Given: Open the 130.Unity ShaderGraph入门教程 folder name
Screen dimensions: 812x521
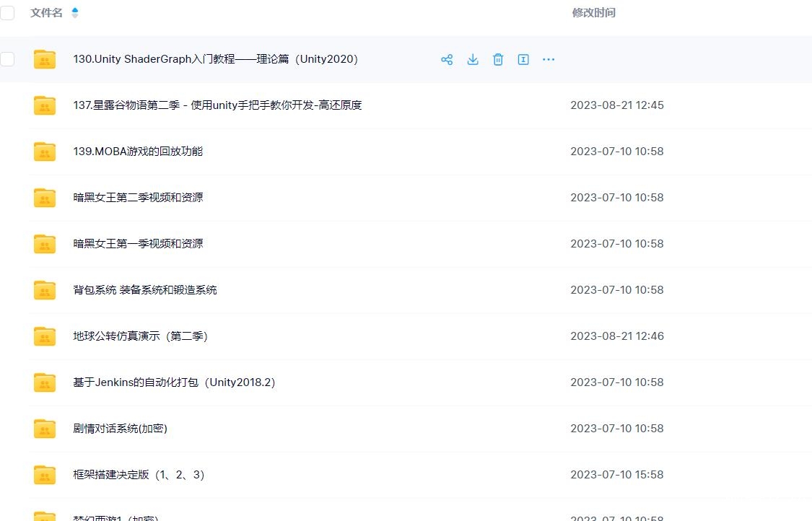Looking at the screenshot, I should tap(215, 59).
